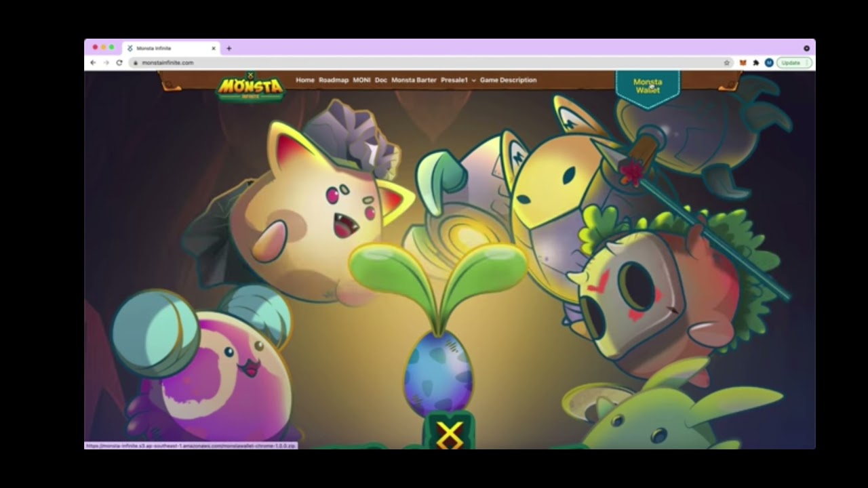Open the Game Description link

click(508, 80)
